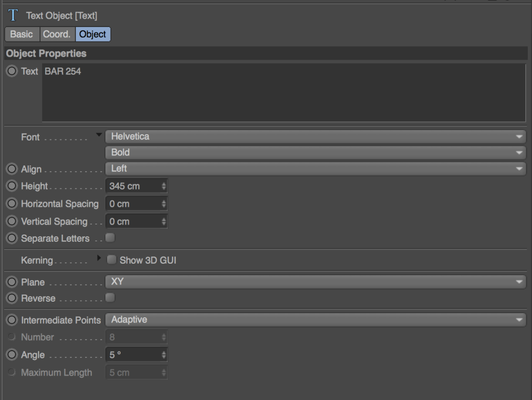Toggle the Vertical Spacing animation dot
Screen dimensions: 532x400
pos(12,221)
